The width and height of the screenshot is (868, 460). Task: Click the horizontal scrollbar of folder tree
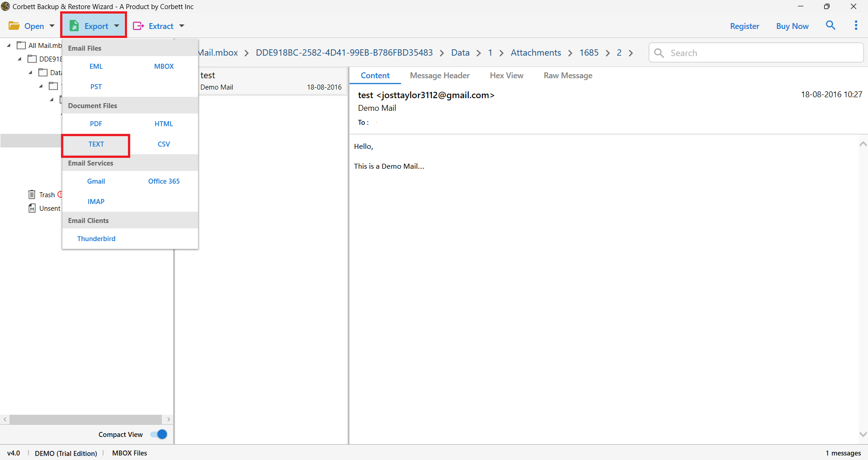tap(86, 419)
